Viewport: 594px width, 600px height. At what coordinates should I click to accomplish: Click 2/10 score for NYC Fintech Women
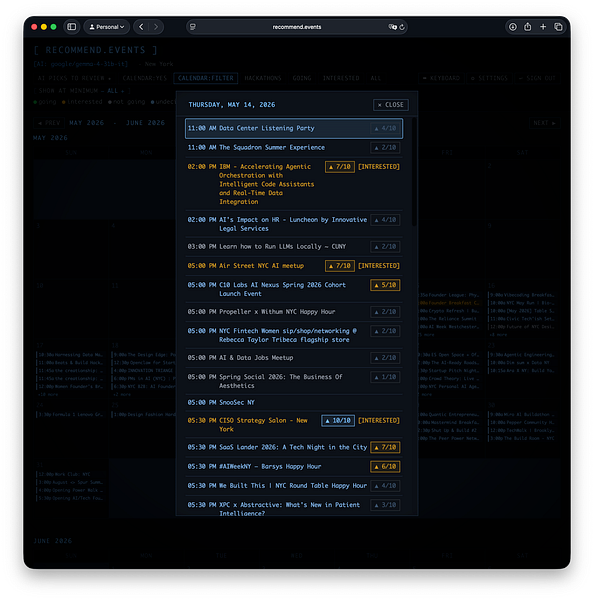pyautogui.click(x=385, y=331)
